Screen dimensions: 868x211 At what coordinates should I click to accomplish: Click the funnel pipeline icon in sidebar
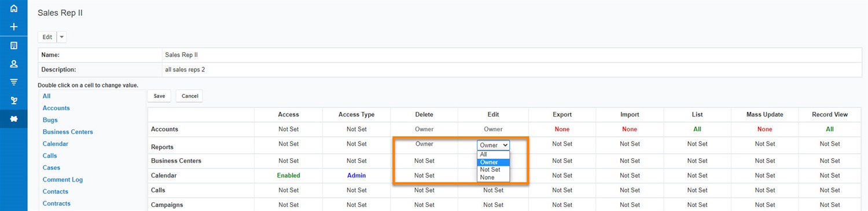point(14,82)
